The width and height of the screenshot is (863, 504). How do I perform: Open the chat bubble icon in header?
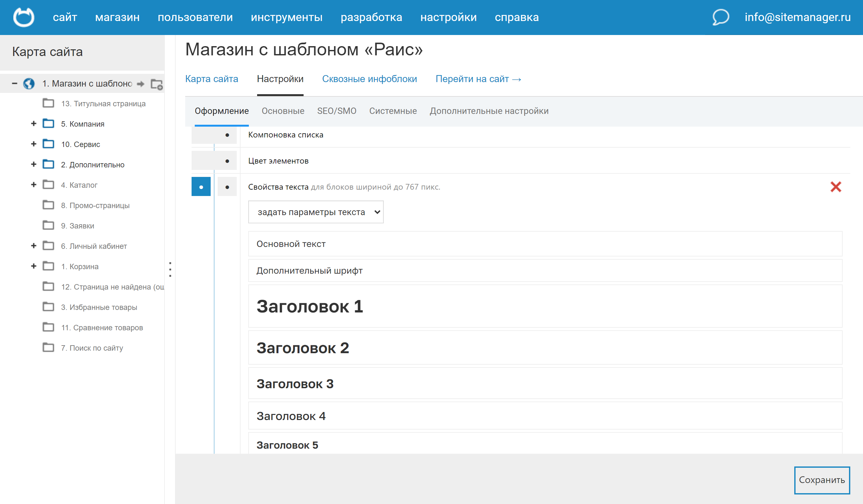coord(720,17)
